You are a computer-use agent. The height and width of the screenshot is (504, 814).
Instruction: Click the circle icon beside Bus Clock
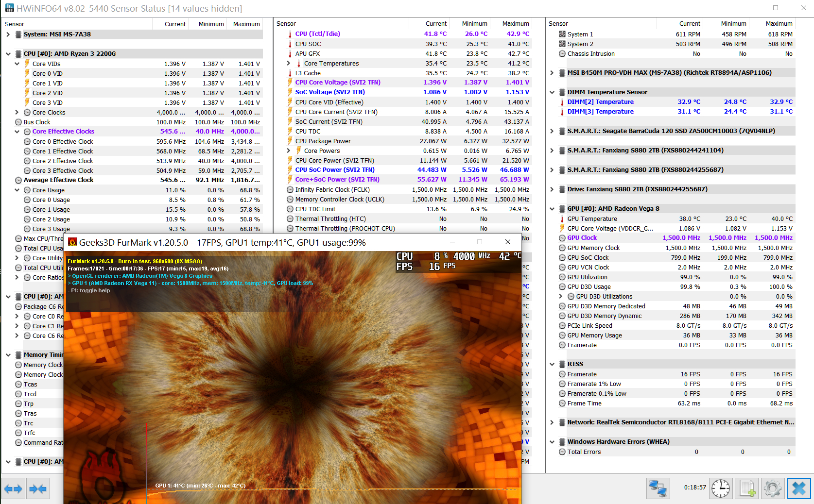18,122
